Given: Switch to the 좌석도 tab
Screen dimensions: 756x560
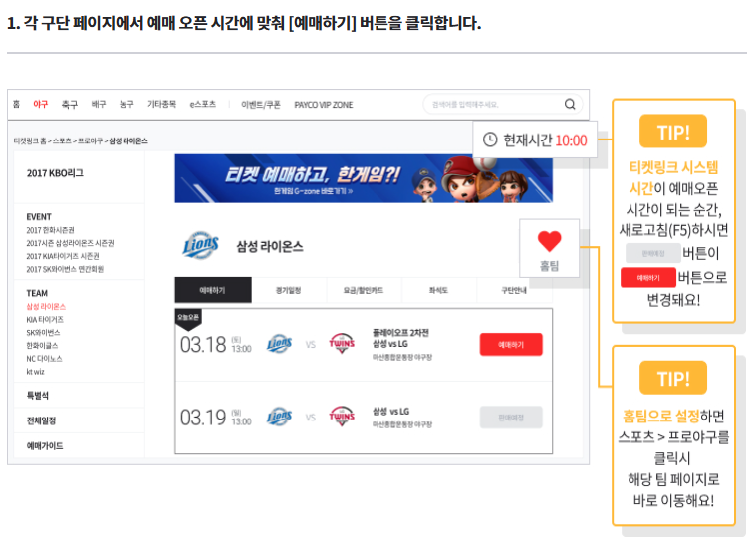Looking at the screenshot, I should pyautogui.click(x=438, y=290).
